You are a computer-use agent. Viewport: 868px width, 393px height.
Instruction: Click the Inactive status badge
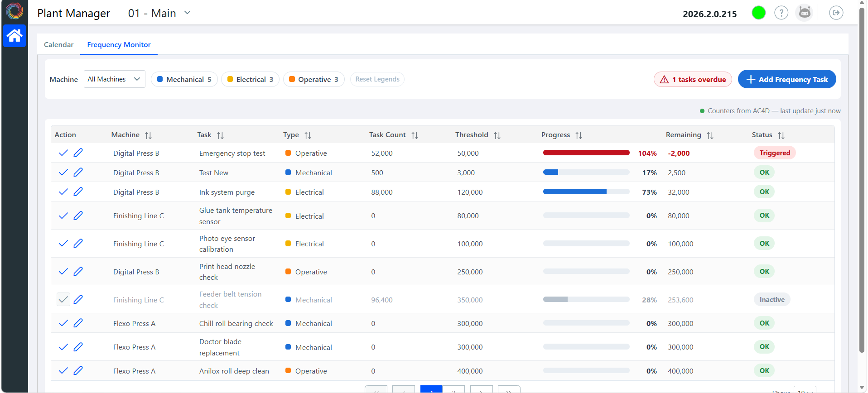[x=772, y=300]
